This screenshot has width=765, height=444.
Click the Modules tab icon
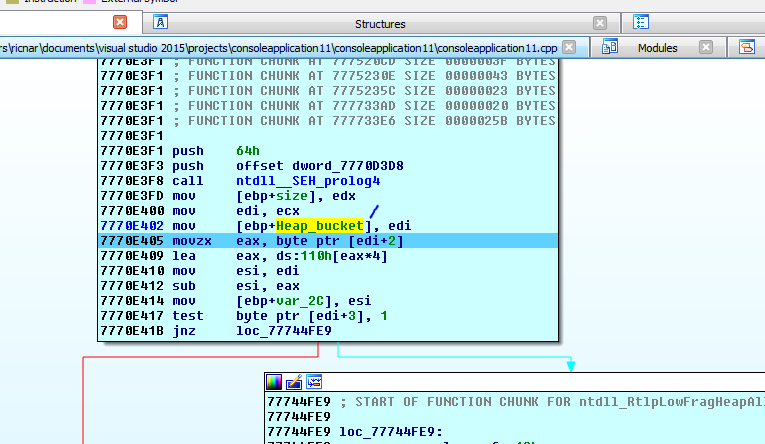point(611,47)
